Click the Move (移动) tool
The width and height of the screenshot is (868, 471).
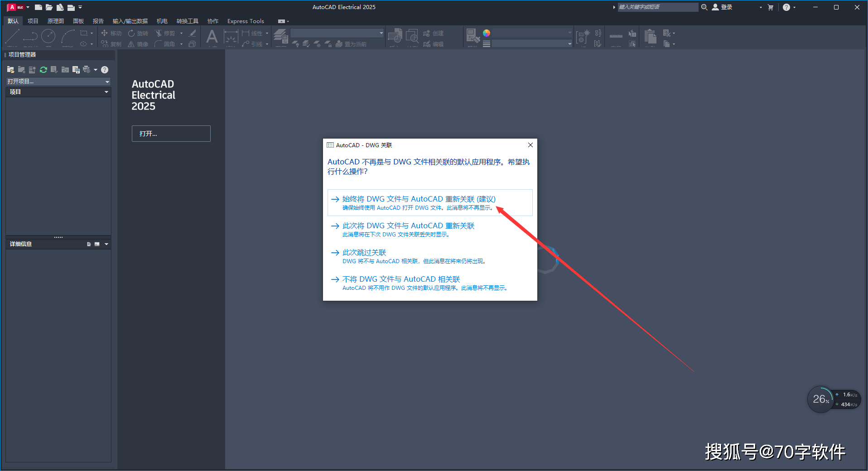pos(111,33)
